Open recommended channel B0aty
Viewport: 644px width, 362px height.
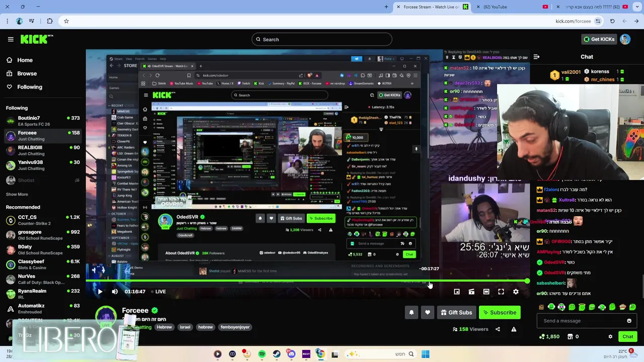point(43,249)
